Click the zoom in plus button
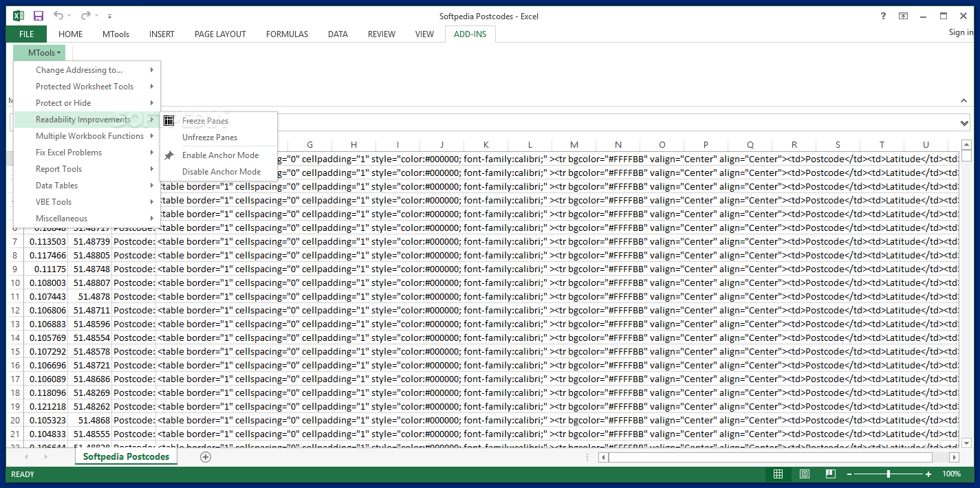980x488 pixels. [928, 474]
